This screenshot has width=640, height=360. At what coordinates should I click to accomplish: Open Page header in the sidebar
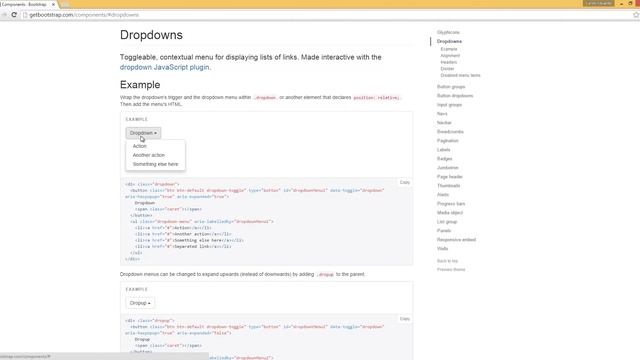click(x=450, y=177)
